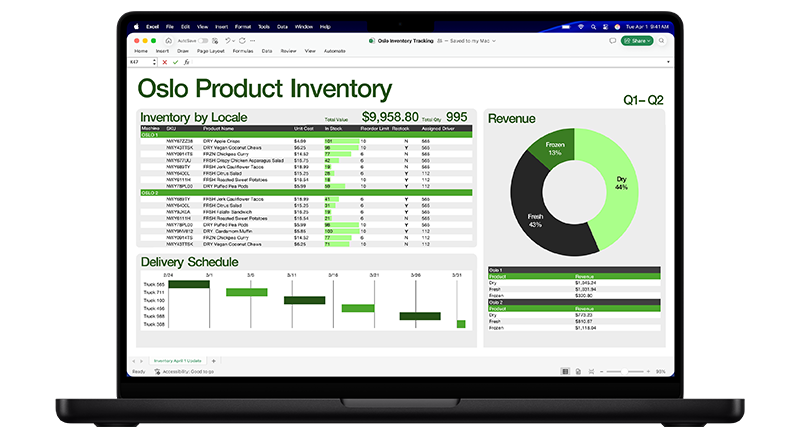Expand the Name Box cell reference dropdown
This screenshot has height=438, width=800.
point(157,62)
